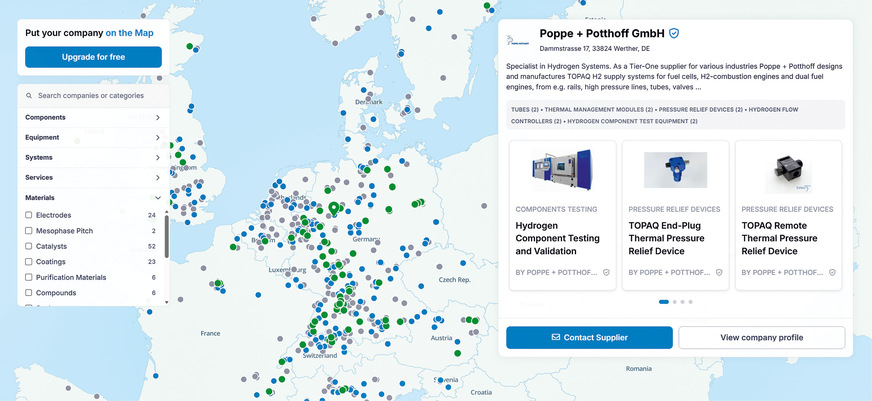
Task: Click the Catalysts count 52
Action: 152,246
